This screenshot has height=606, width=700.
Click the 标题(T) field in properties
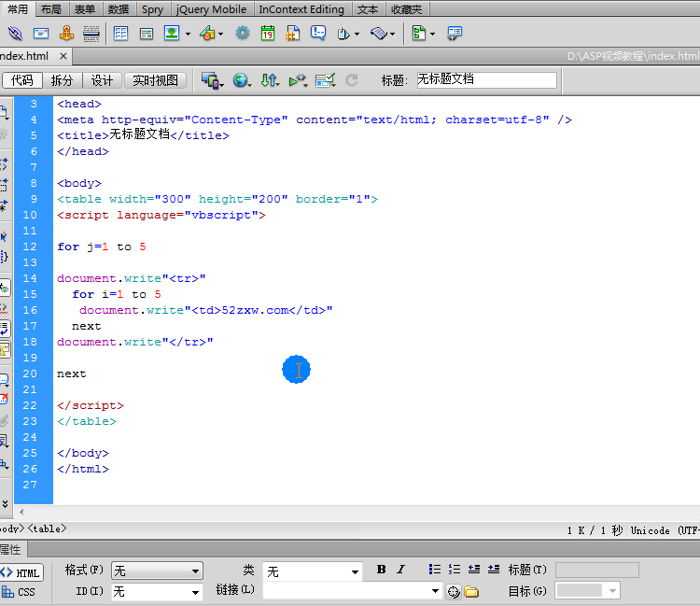(597, 570)
